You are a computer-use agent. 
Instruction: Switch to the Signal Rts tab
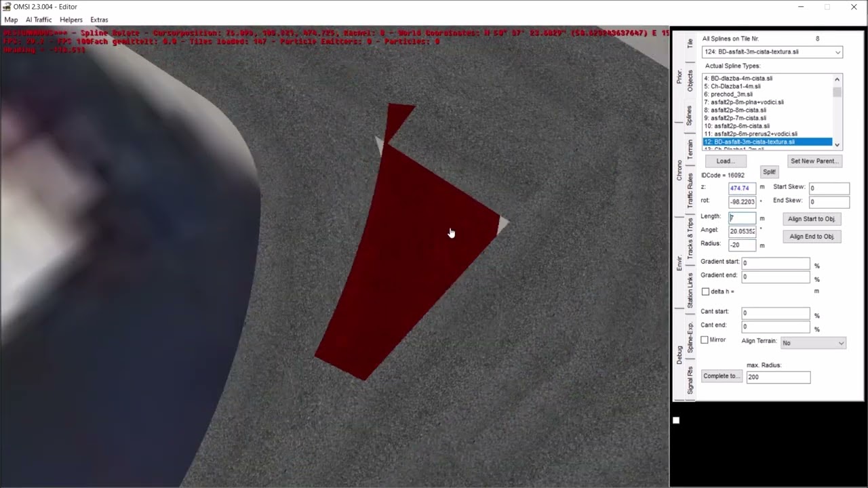690,381
